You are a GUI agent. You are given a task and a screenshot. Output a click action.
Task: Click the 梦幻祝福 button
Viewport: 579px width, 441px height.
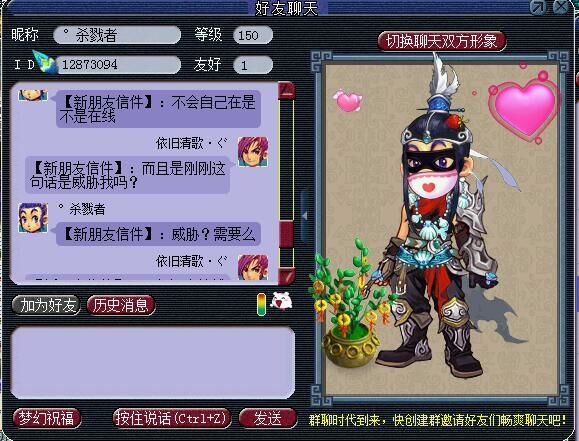coord(47,418)
